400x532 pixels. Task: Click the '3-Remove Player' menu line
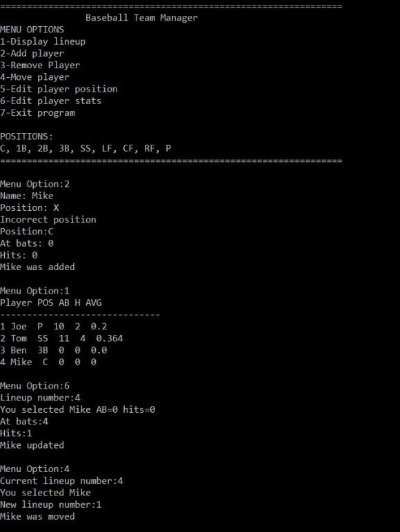40,65
